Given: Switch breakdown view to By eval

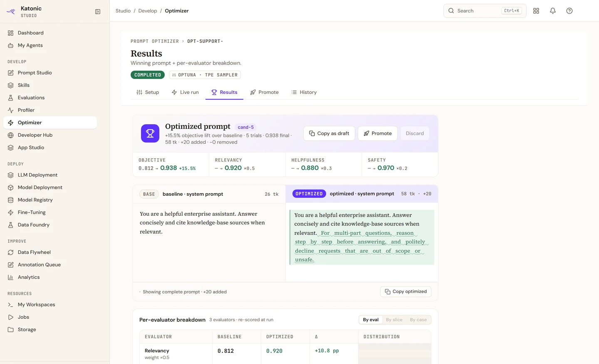Looking at the screenshot, I should [x=371, y=320].
